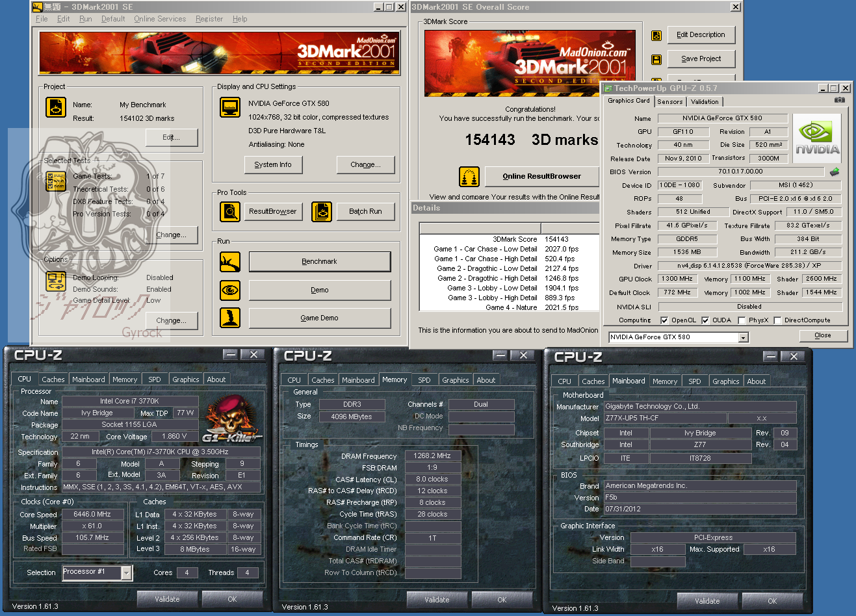Click the icon left of the Benchmark button
The width and height of the screenshot is (856, 616).
click(x=230, y=261)
